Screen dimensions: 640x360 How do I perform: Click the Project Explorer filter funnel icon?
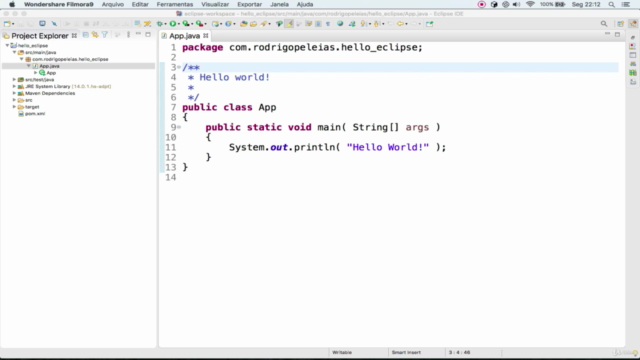[x=105, y=35]
